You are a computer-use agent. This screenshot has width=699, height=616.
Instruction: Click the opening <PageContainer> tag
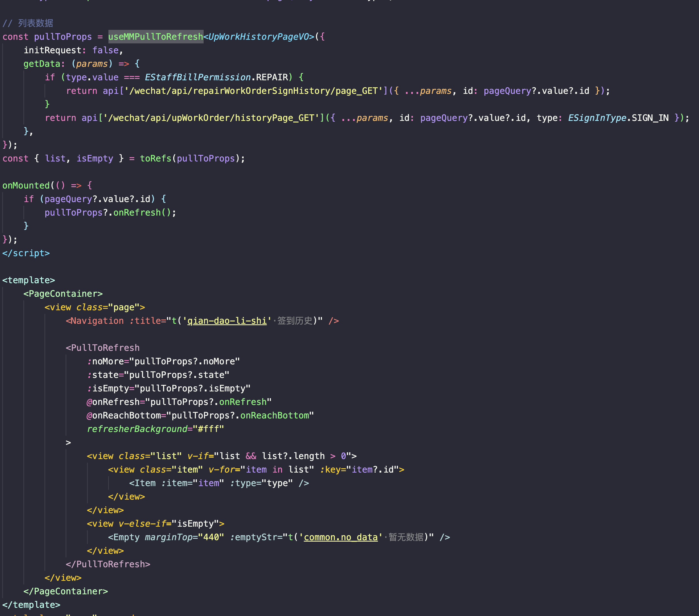point(63,294)
